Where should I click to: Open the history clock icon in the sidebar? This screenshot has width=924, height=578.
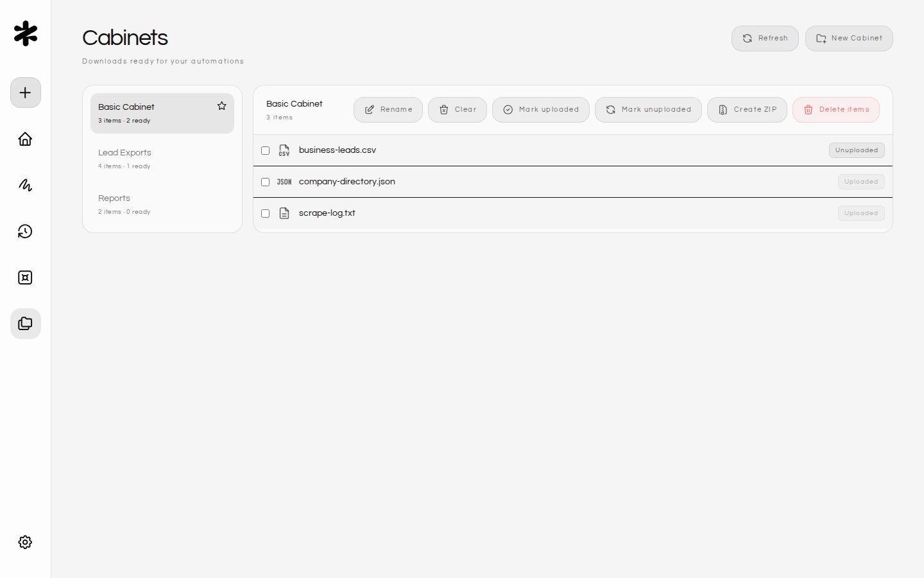point(26,231)
